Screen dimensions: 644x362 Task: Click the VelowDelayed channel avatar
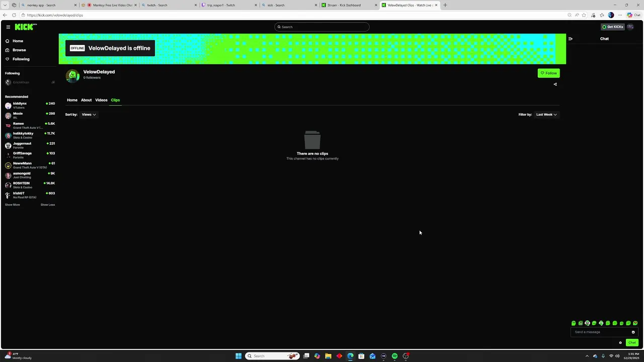click(72, 75)
